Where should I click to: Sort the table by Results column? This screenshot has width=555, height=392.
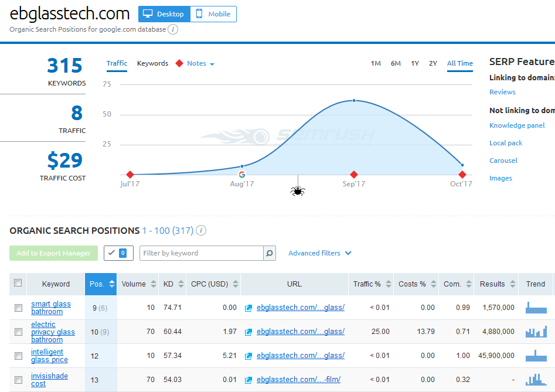pyautogui.click(x=496, y=284)
